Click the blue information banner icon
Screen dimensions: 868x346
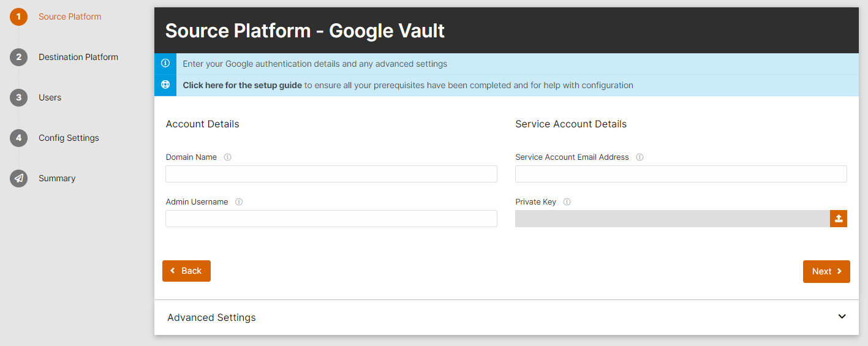click(165, 64)
